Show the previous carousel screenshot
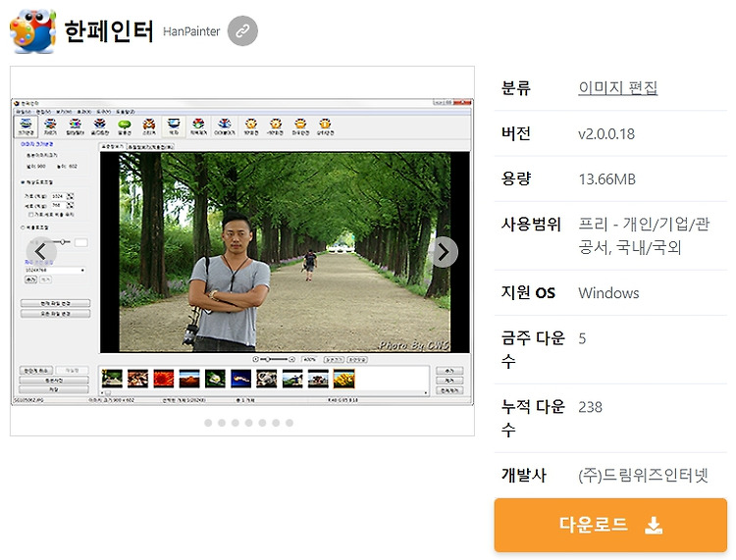The image size is (736, 560). (x=41, y=252)
